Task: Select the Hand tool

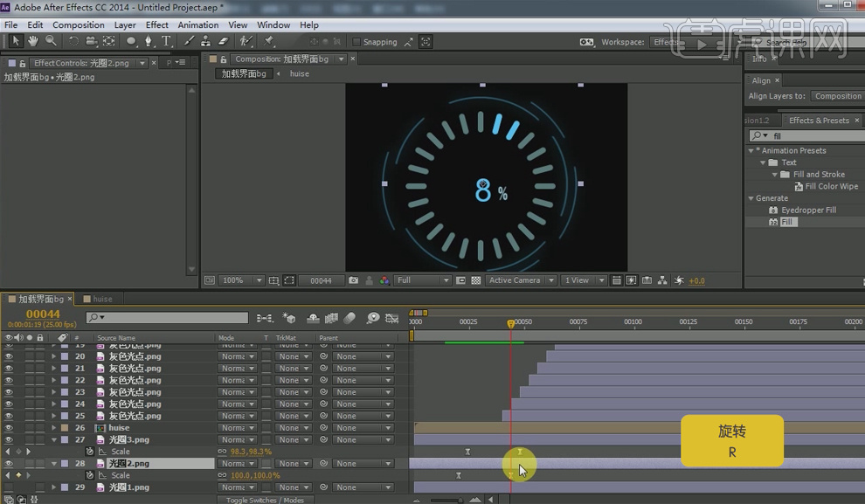Action: [x=33, y=41]
